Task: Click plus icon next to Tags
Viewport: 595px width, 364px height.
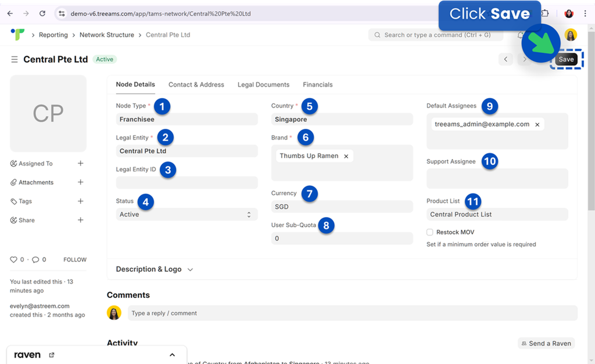Action: tap(81, 201)
